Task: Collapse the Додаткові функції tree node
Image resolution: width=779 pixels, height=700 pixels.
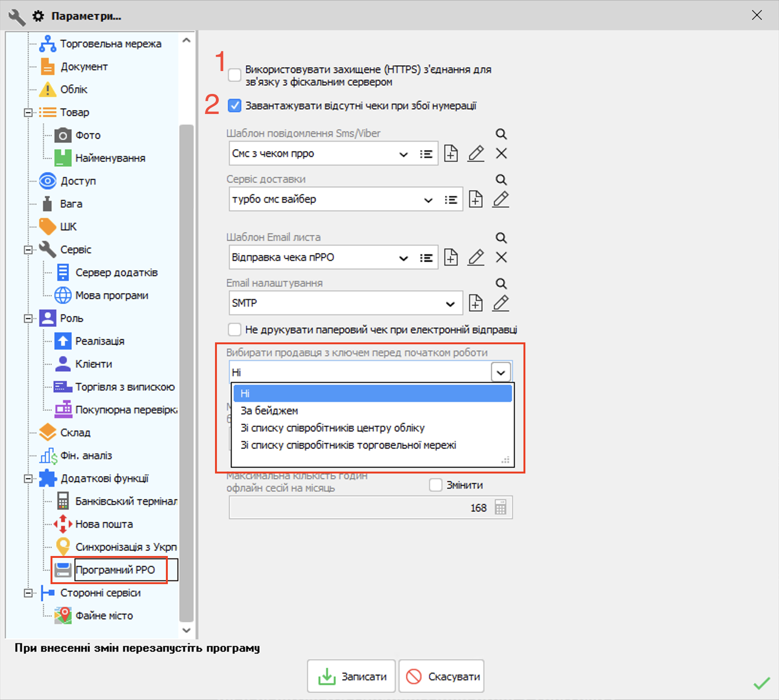Action: [x=29, y=479]
